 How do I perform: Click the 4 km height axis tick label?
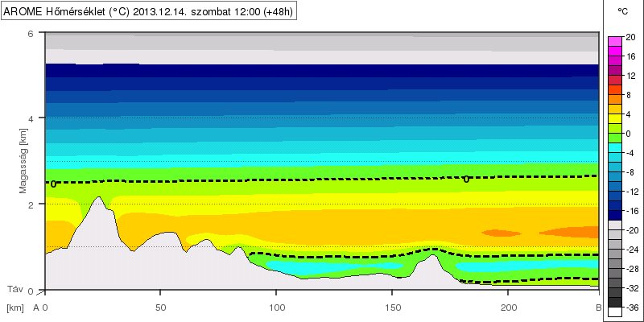point(30,118)
